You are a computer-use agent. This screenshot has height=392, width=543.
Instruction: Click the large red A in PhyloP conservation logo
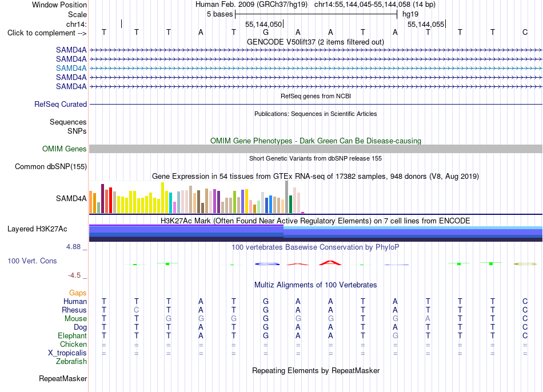pos(330,263)
